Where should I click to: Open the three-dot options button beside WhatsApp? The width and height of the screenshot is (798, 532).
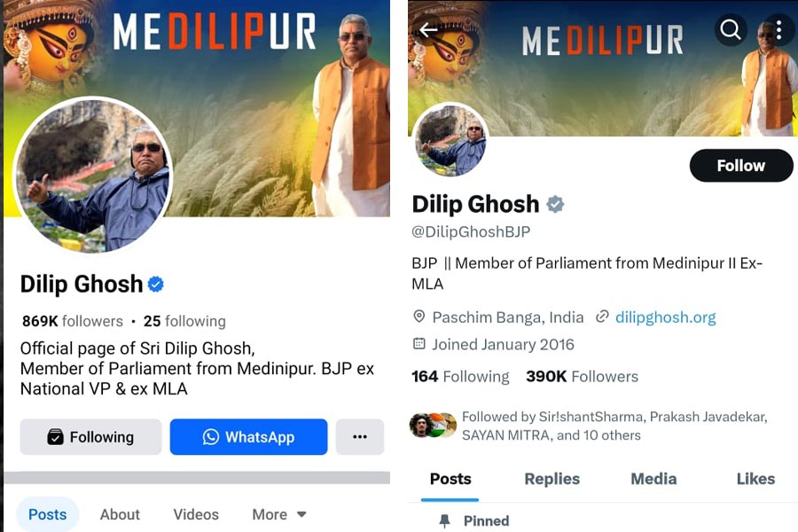tap(360, 437)
